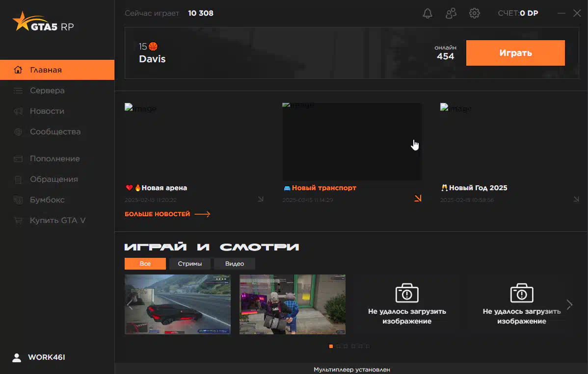Screen dimensions: 588x374
Task: Open arrow icon on Новая арена card
Action: coord(260,199)
